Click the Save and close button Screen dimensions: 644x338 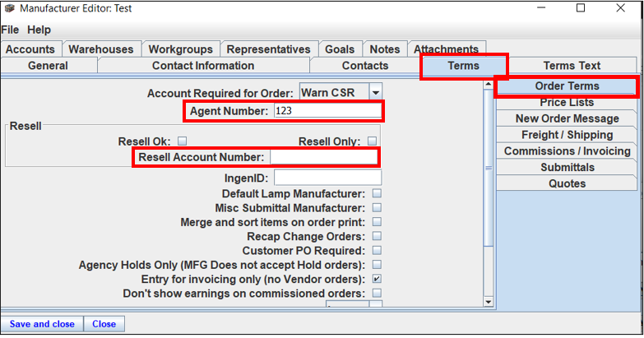tap(42, 324)
